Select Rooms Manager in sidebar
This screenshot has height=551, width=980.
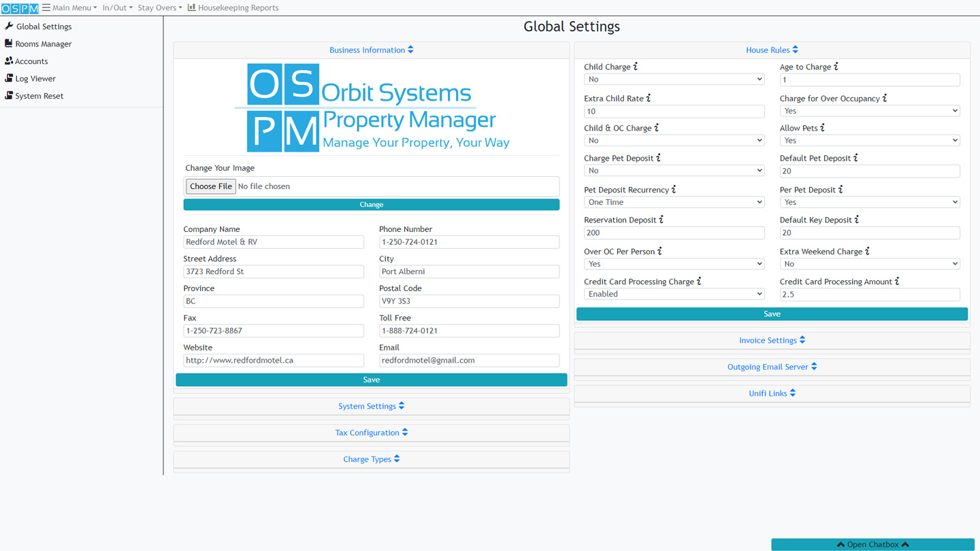pyautogui.click(x=38, y=44)
